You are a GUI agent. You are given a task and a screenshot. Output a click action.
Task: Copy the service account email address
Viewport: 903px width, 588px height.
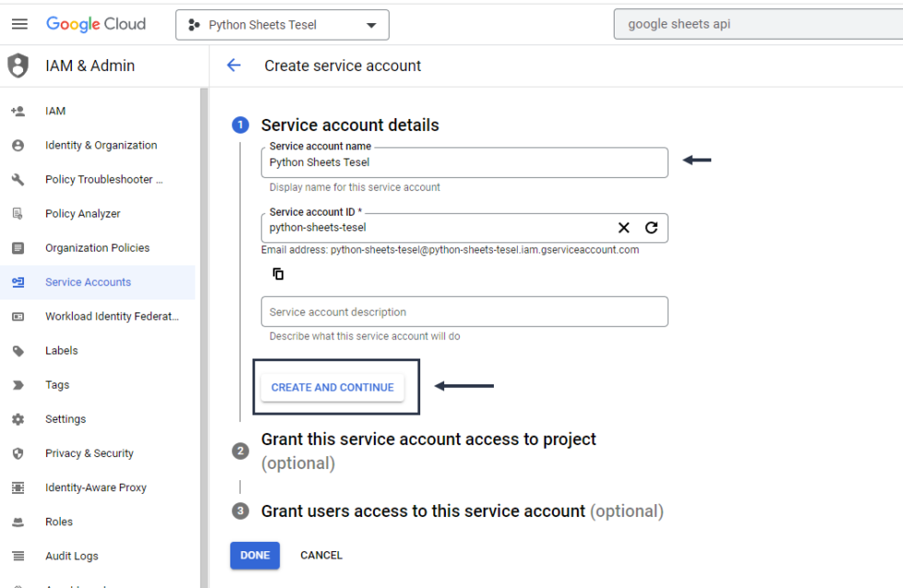click(278, 274)
